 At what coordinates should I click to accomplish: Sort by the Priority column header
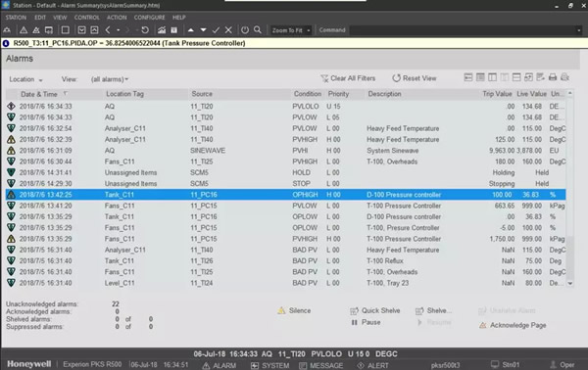(x=338, y=94)
